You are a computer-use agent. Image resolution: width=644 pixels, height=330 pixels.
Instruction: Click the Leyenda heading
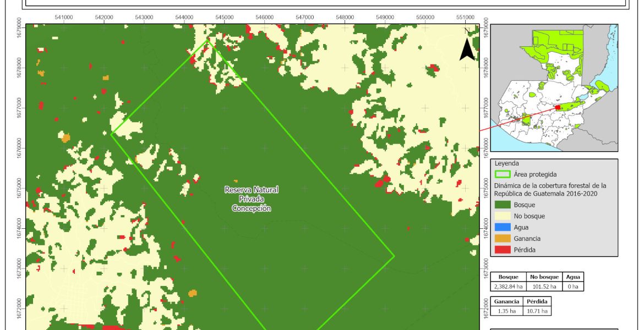[x=506, y=163]
